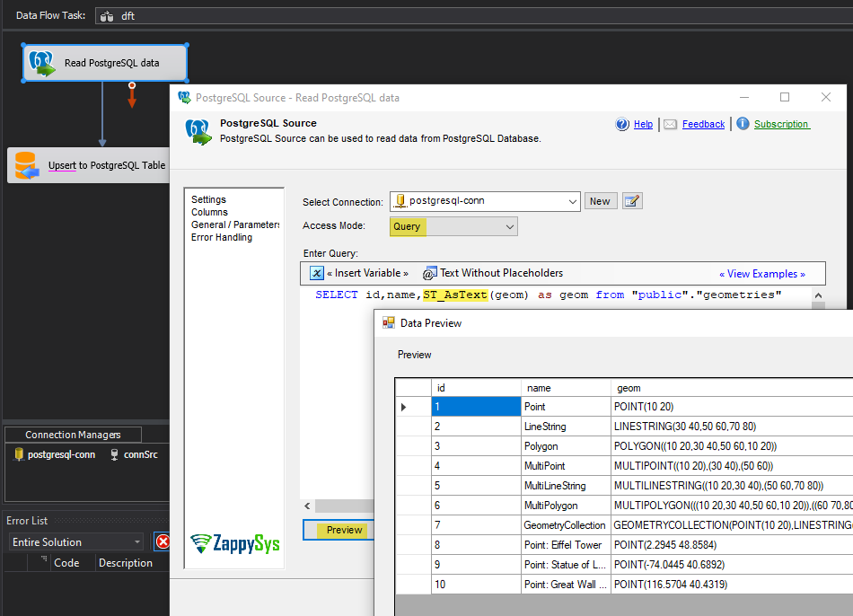Open the Subscription link
853x616 pixels.
click(782, 124)
